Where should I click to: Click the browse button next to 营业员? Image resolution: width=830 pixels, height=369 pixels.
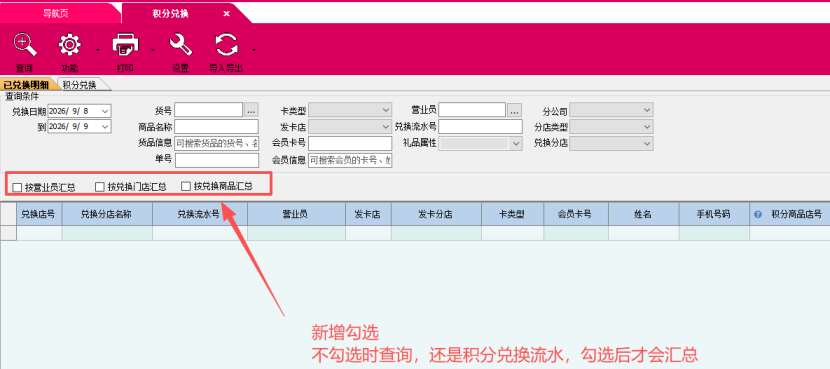click(x=515, y=110)
